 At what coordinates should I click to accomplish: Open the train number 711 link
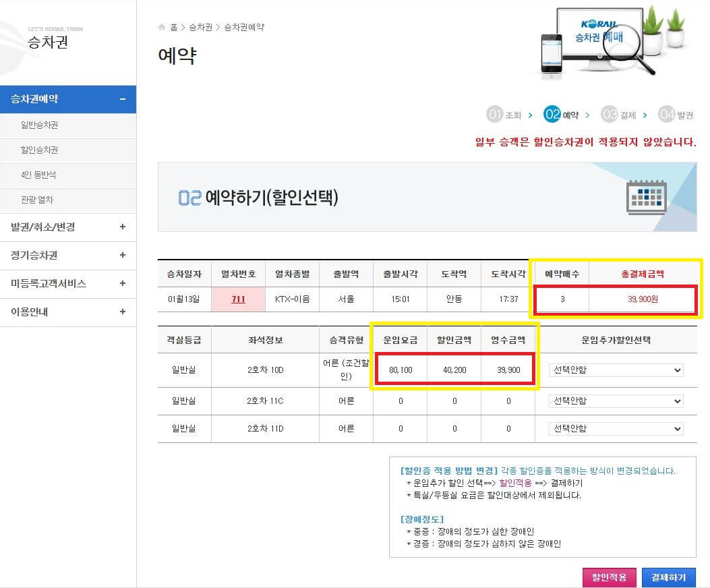point(238,299)
